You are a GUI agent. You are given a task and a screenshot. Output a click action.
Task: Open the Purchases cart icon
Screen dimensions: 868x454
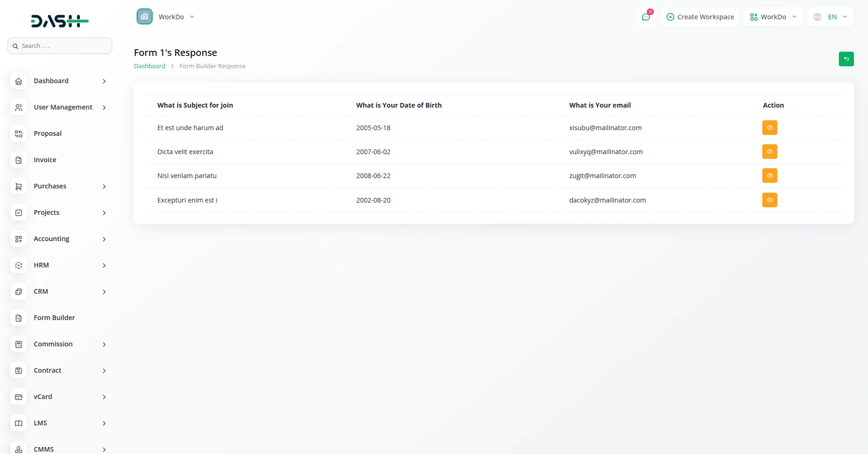[x=18, y=186]
